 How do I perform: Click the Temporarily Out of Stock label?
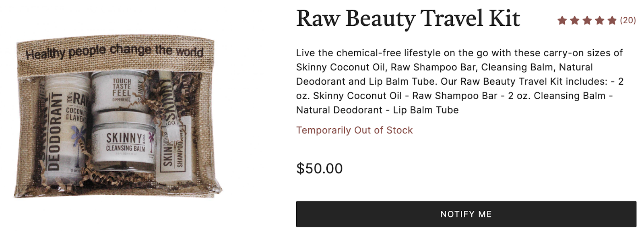coord(354,130)
